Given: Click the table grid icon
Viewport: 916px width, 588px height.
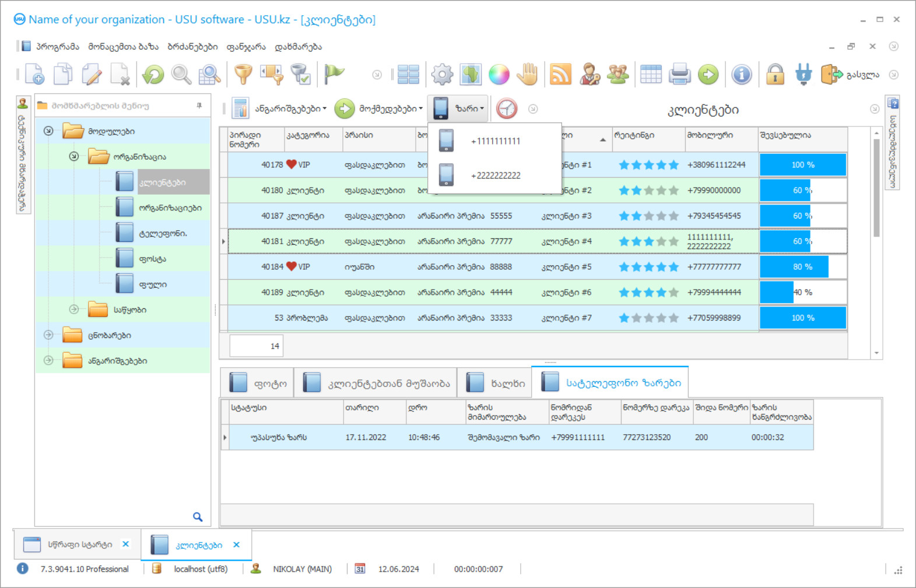Looking at the screenshot, I should [651, 75].
